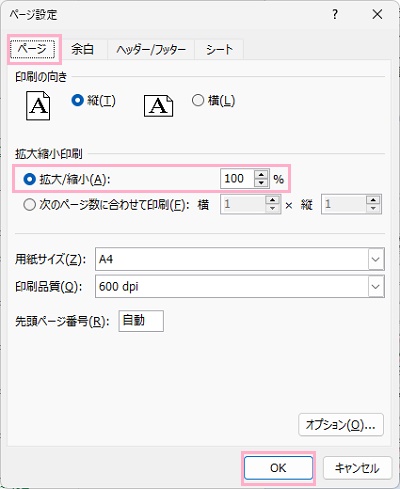Click the portrait page orientation icon
The image size is (400, 489).
click(38, 106)
